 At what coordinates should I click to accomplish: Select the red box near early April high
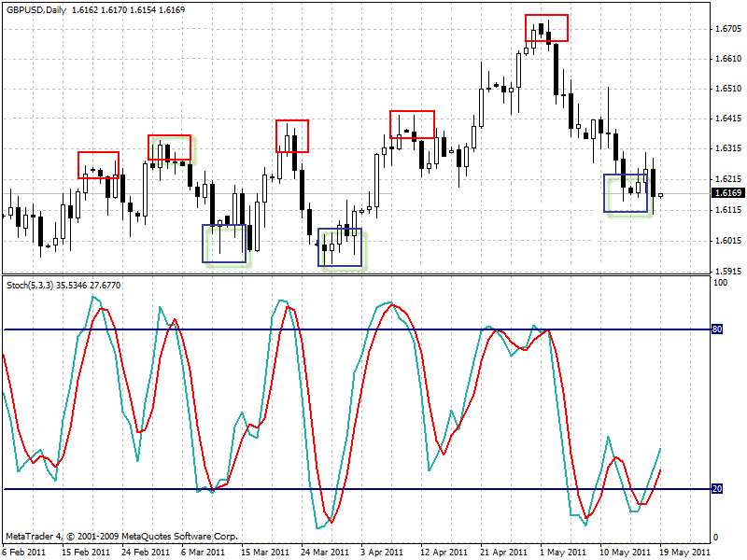[x=412, y=124]
